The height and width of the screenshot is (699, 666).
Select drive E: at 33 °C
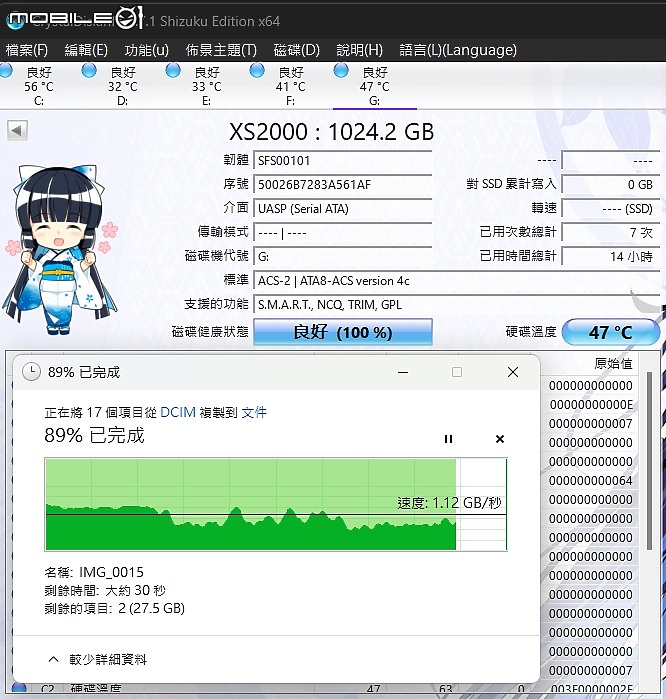(206, 86)
